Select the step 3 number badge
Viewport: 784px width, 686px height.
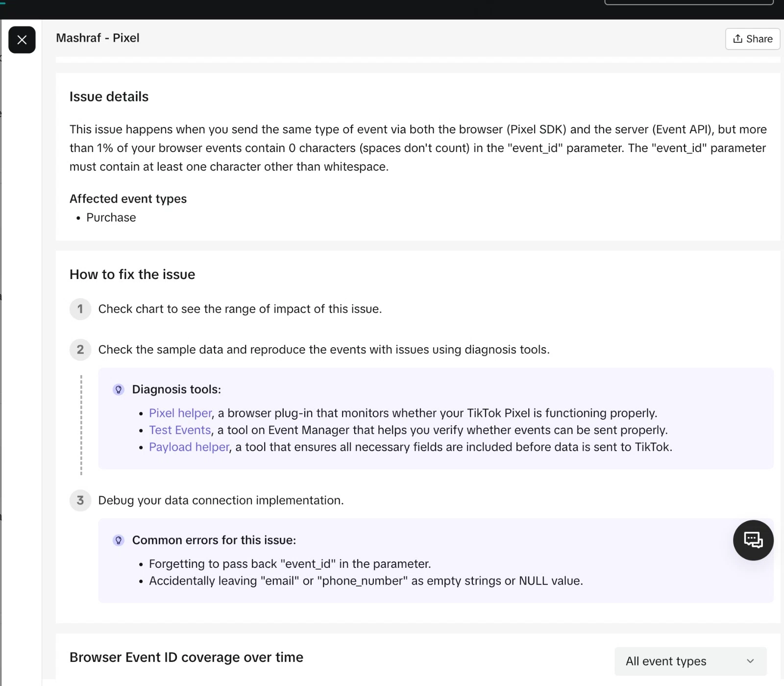coord(80,500)
